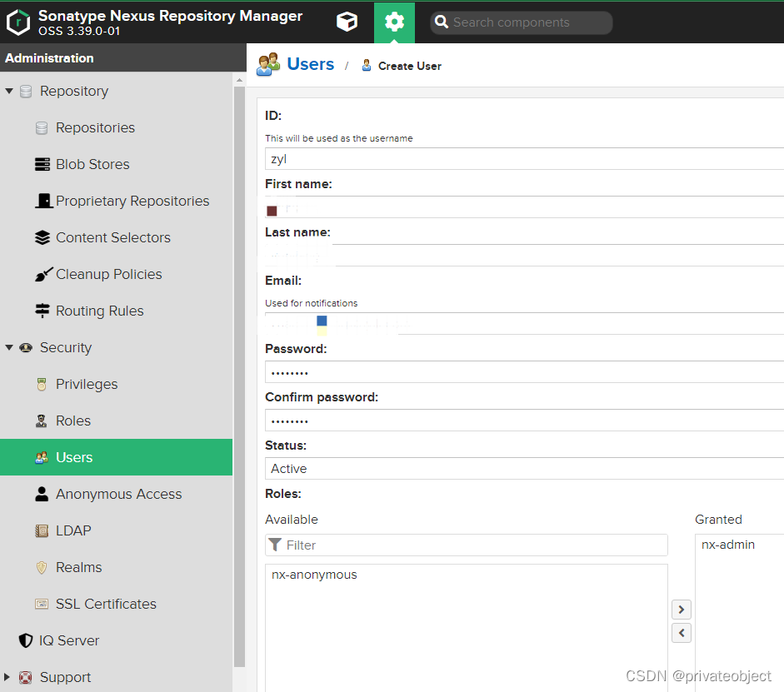Click the Last name input field
784x692 pixels.
tap(524, 255)
